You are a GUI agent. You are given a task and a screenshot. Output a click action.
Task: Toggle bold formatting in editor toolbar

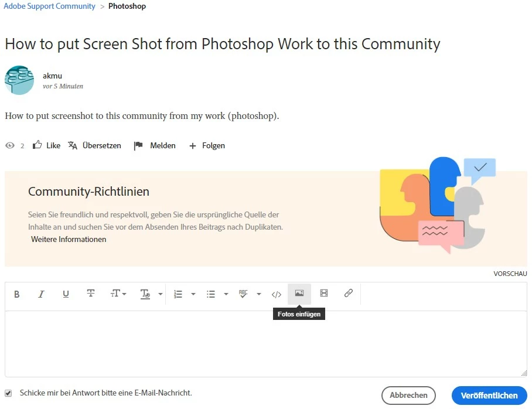pyautogui.click(x=16, y=294)
